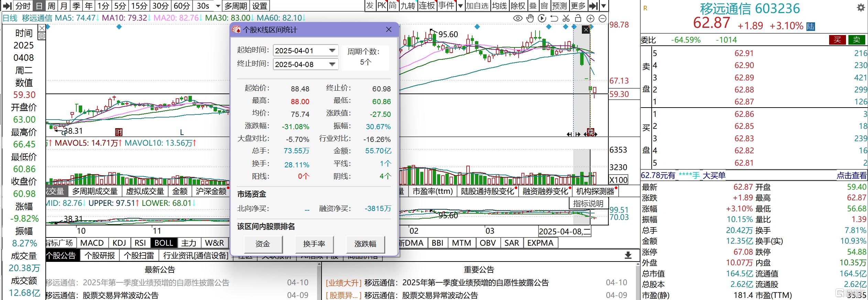Select the SAR indicator tab
The width and height of the screenshot is (868, 300).
coord(511,243)
